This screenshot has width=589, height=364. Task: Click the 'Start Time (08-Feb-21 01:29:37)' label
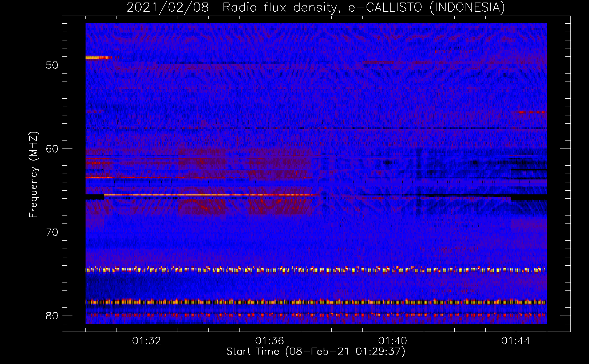[316, 352]
